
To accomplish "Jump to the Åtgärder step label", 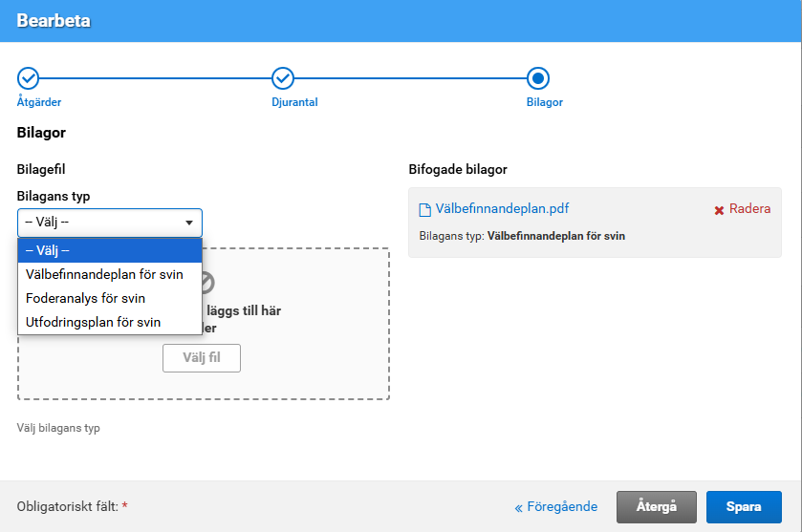I will click(39, 102).
